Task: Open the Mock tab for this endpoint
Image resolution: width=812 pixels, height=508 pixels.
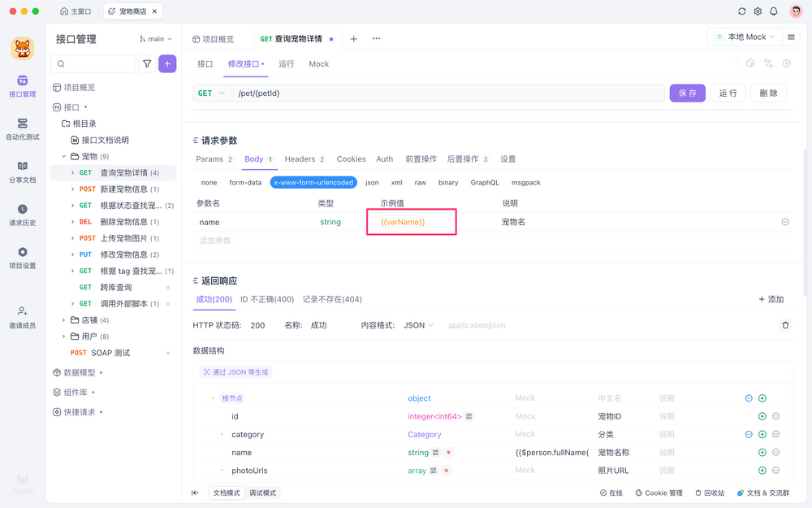Action: tap(318, 63)
